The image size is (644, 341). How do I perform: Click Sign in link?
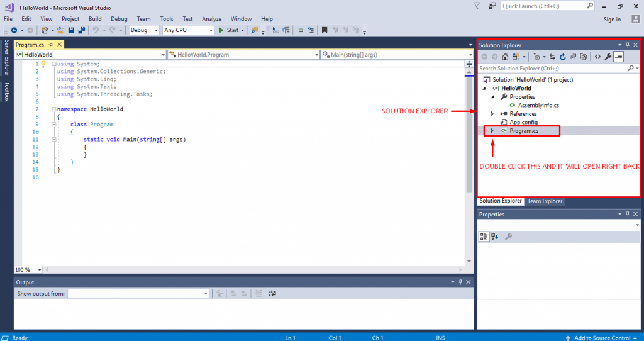click(612, 20)
